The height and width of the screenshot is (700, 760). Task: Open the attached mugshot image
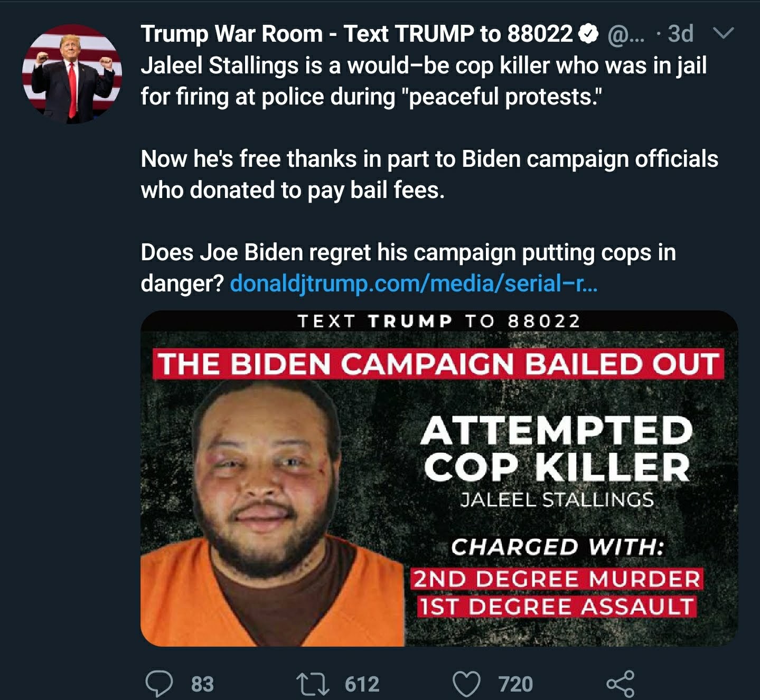(439, 478)
